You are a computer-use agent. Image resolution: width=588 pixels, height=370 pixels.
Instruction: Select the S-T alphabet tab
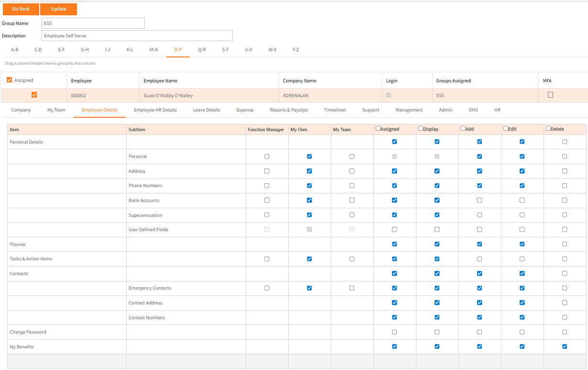pos(225,50)
